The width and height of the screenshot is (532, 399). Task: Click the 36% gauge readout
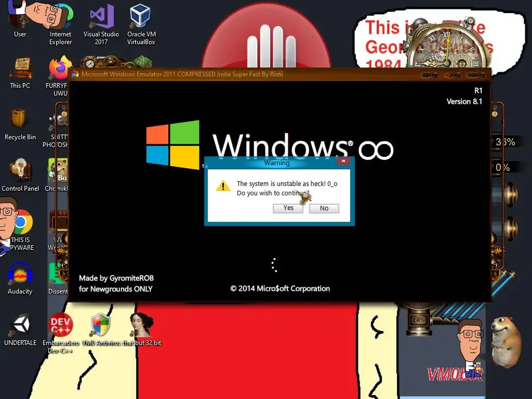click(x=505, y=142)
